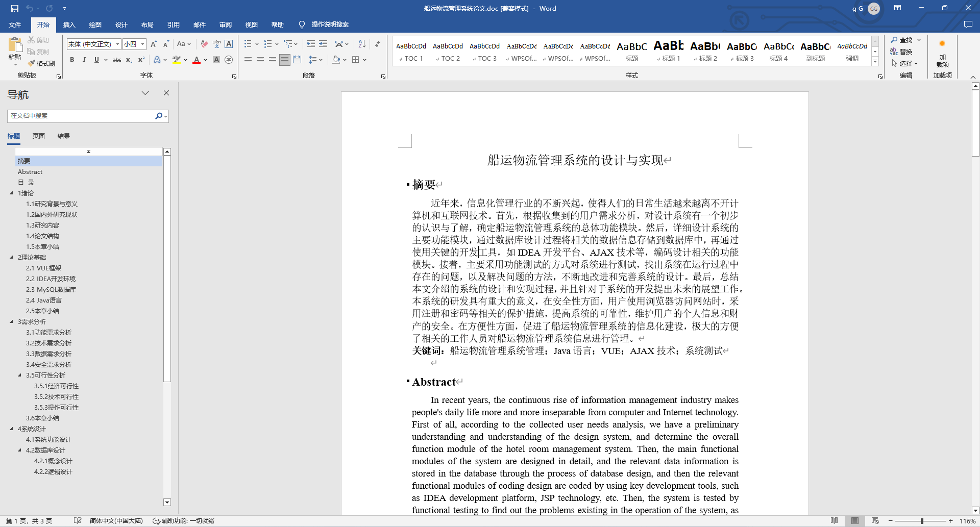Open navigation pane options chevron
The image size is (980, 527).
click(145, 93)
